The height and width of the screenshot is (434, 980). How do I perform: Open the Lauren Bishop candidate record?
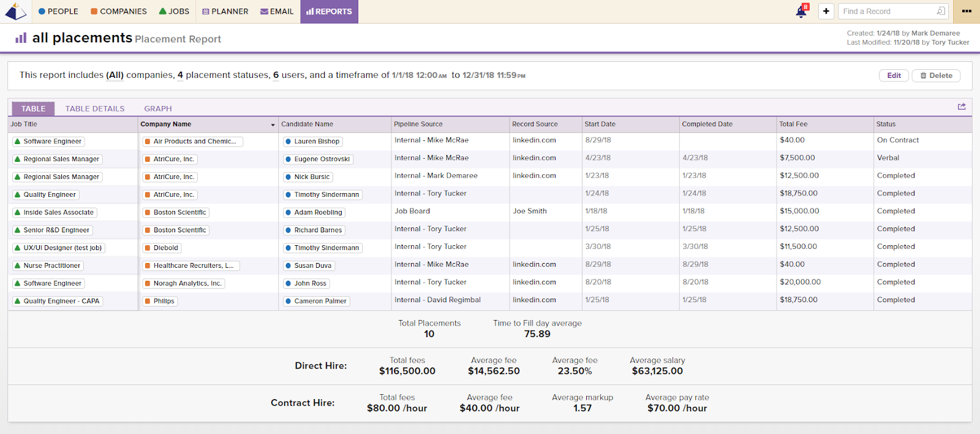[312, 141]
